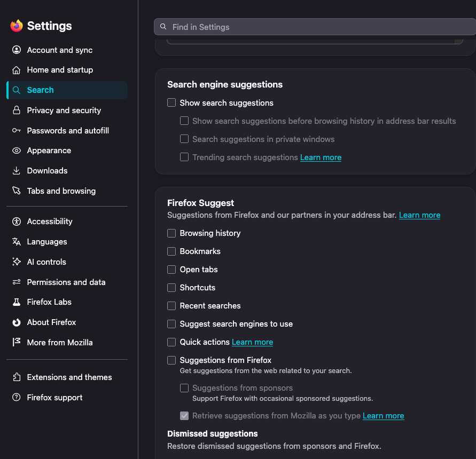Click the Privacy and security lock icon
The image size is (476, 459).
17,110
